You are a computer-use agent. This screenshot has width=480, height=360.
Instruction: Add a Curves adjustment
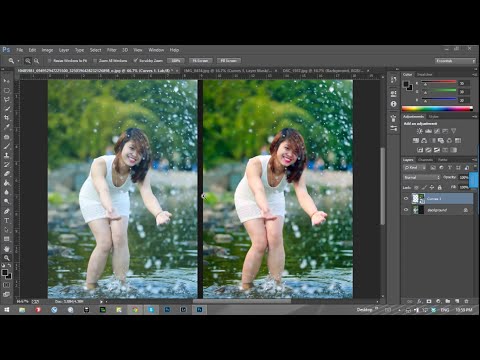pyautogui.click(x=437, y=131)
